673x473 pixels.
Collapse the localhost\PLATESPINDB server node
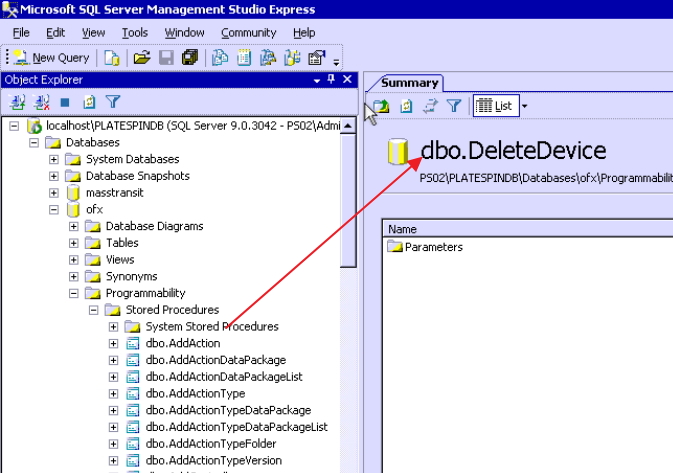click(x=14, y=126)
